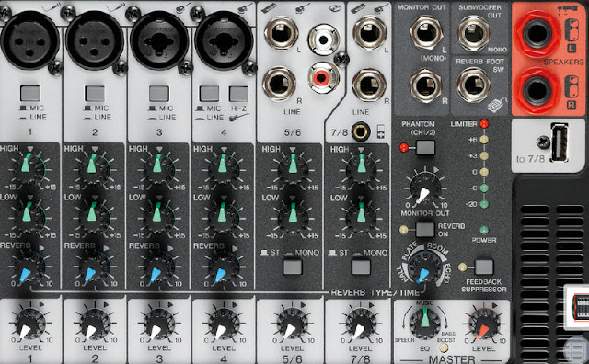Click the channel 5/6 LINE L jack
The height and width of the screenshot is (364, 589).
point(281,33)
